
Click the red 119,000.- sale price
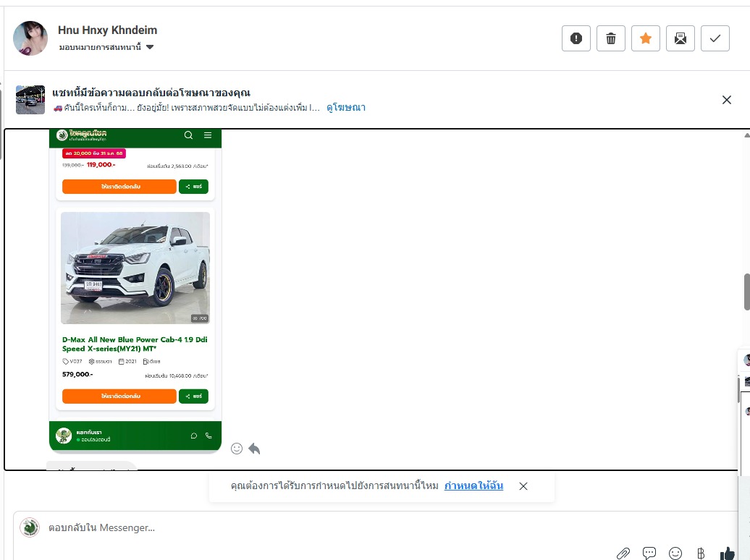tap(101, 164)
